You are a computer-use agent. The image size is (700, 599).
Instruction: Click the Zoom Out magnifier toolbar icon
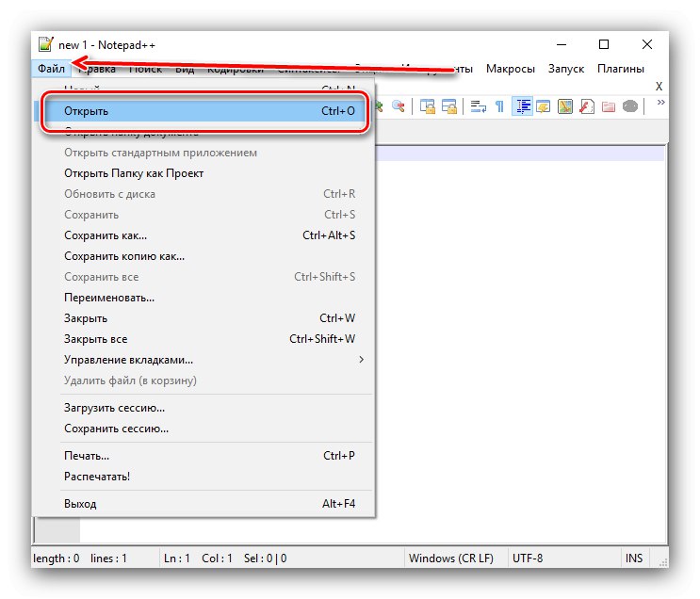[x=398, y=106]
